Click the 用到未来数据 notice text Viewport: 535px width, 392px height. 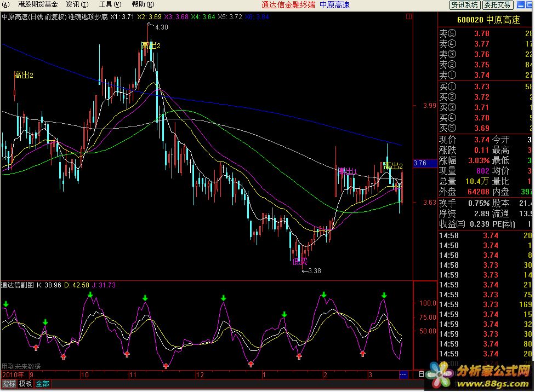click(x=21, y=366)
